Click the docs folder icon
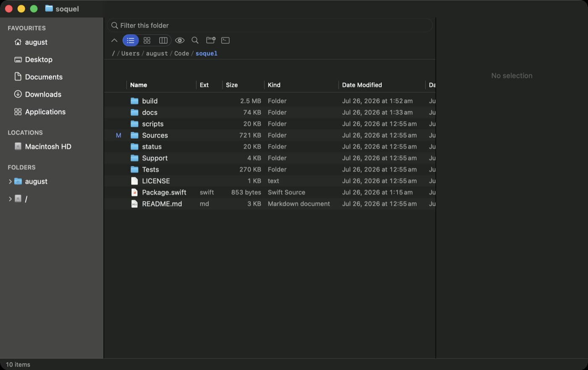Viewport: 588px width, 370px height. tap(134, 112)
